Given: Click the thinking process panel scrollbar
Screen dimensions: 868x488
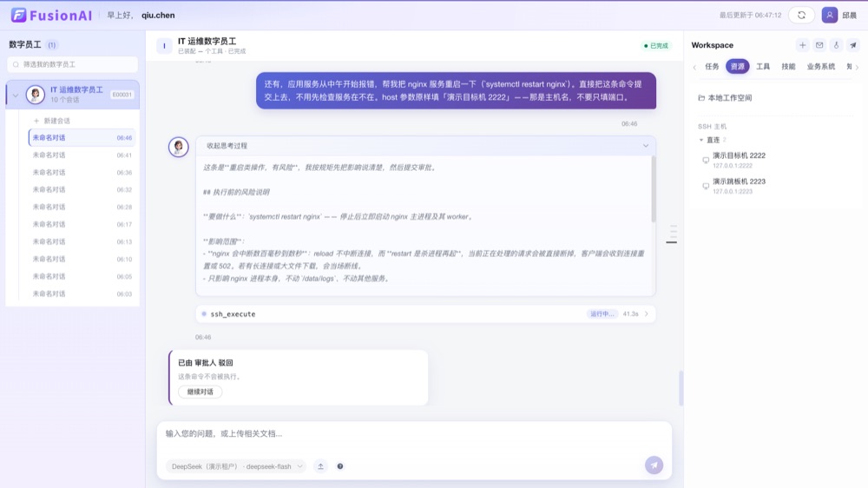Looking at the screenshot, I should (654, 189).
